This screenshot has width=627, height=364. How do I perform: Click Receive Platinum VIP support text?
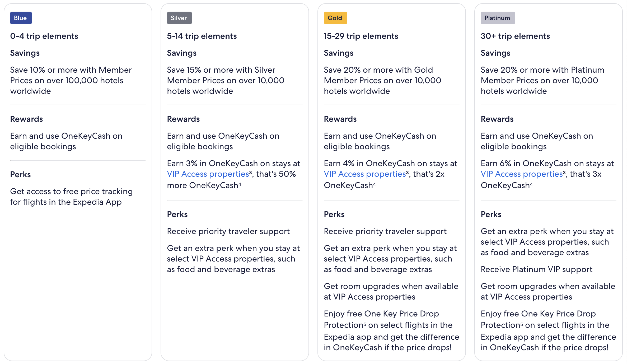[x=536, y=269]
